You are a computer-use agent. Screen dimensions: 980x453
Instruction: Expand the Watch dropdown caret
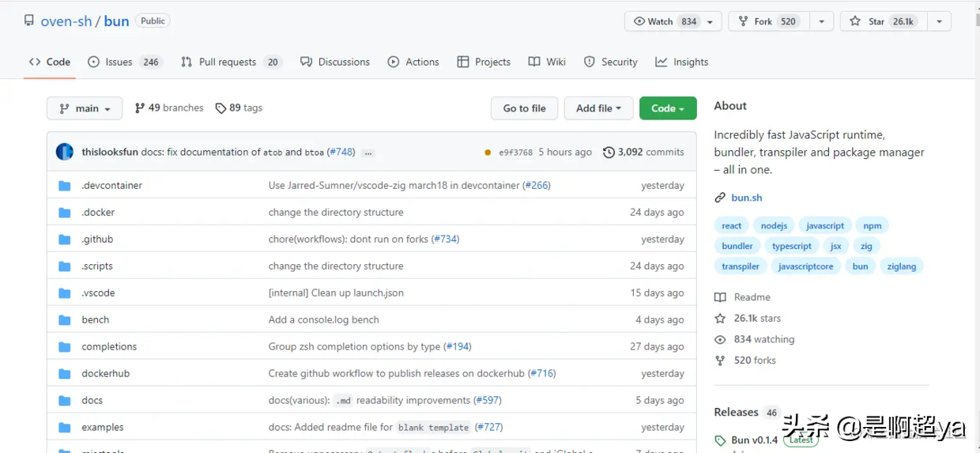[x=710, y=21]
